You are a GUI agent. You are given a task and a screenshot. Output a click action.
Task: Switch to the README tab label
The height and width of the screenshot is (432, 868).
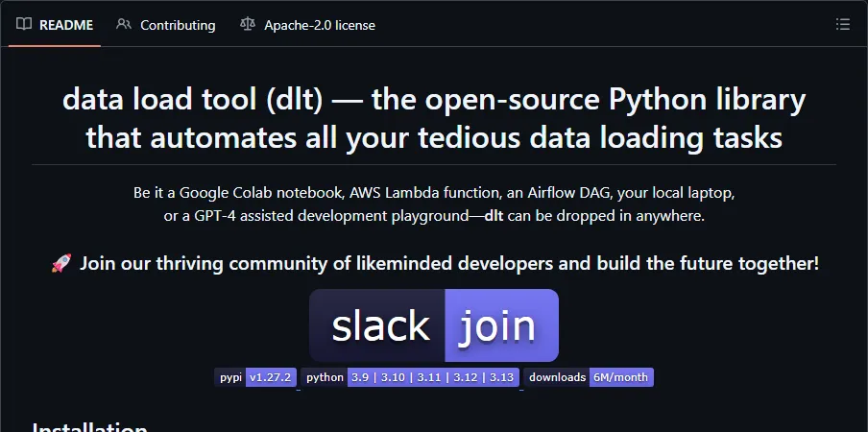tap(66, 25)
